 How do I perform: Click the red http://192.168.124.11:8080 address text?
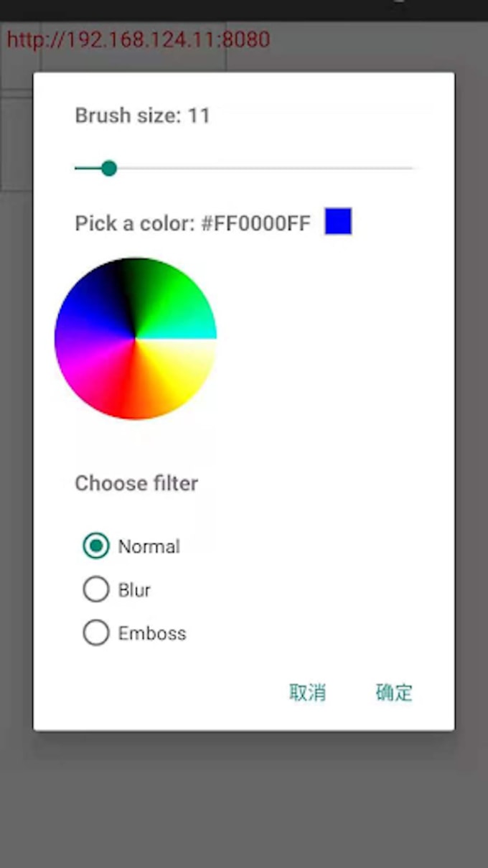[139, 39]
